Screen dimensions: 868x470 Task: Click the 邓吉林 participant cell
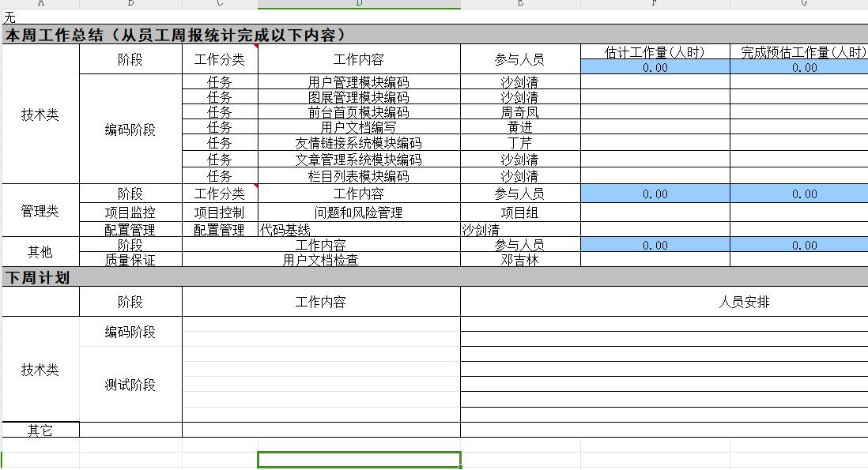(x=518, y=258)
